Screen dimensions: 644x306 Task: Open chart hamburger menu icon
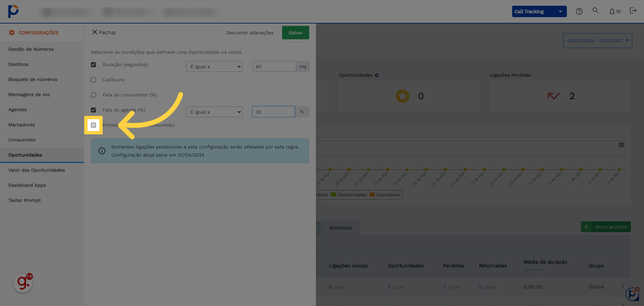pyautogui.click(x=622, y=145)
